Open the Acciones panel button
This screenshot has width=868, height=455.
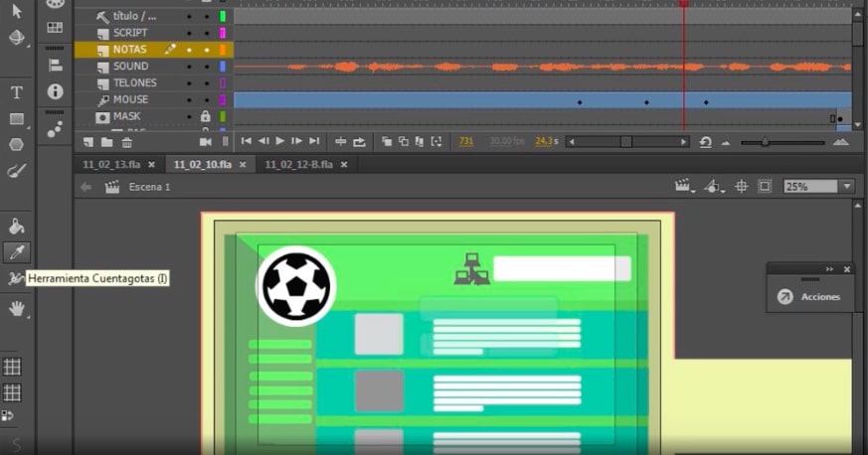pos(809,297)
